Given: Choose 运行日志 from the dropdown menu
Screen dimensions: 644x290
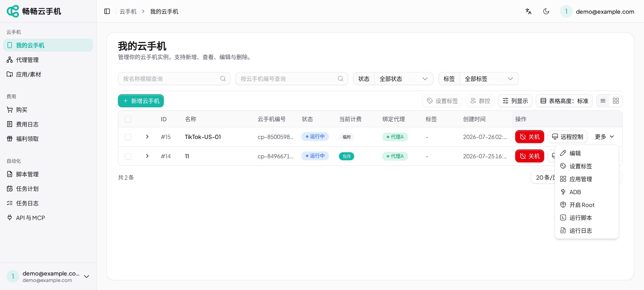Looking at the screenshot, I should (x=586, y=231).
